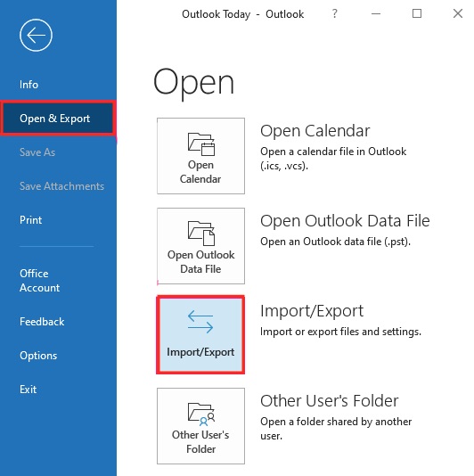Click the Open Calendar tile button
474x476 pixels.
200,156
